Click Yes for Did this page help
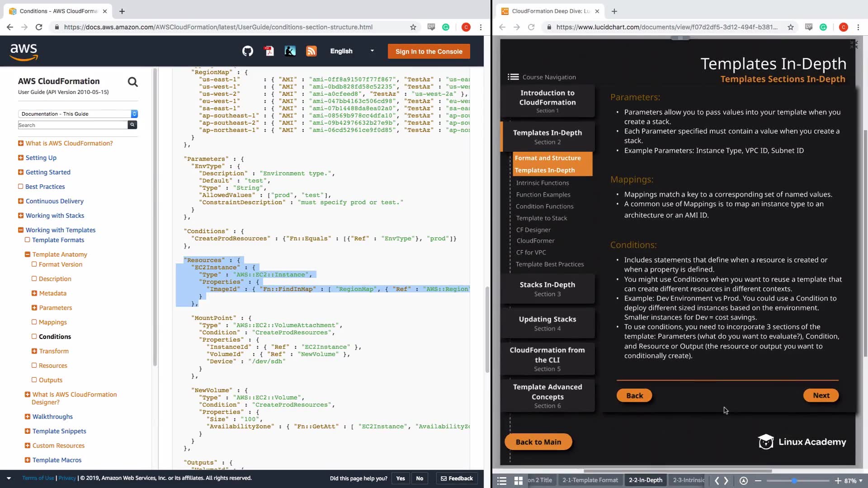 pyautogui.click(x=400, y=478)
